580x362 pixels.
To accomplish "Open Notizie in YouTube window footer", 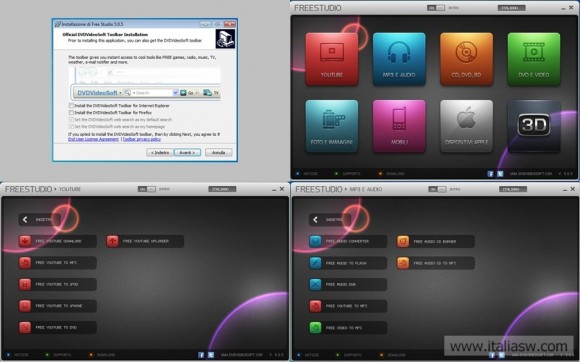I will 18,355.
